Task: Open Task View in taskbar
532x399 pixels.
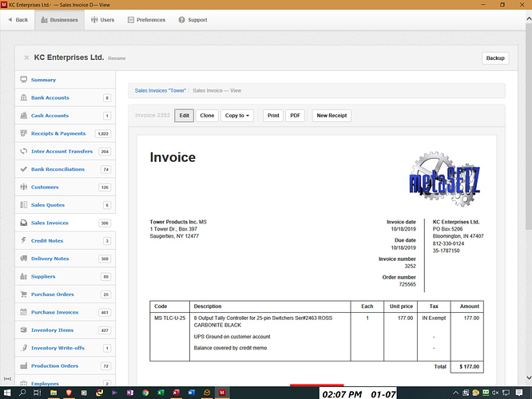Action: pyautogui.click(x=38, y=393)
